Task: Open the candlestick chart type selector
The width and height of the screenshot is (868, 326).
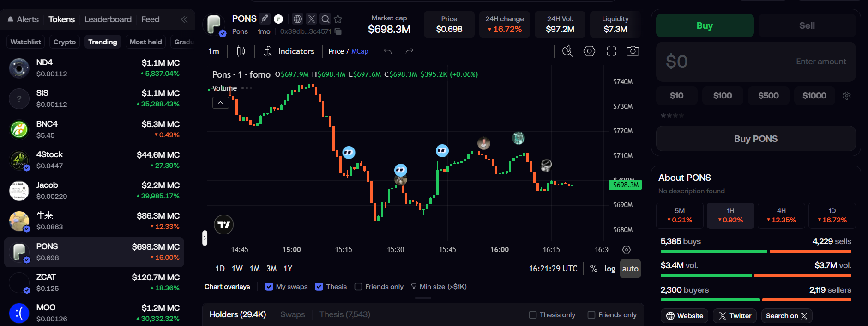Action: pyautogui.click(x=241, y=51)
